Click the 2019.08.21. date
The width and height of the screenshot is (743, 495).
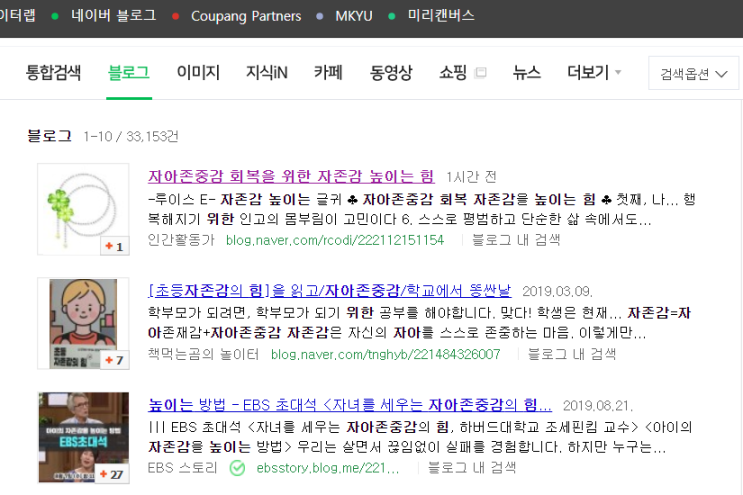[598, 405]
